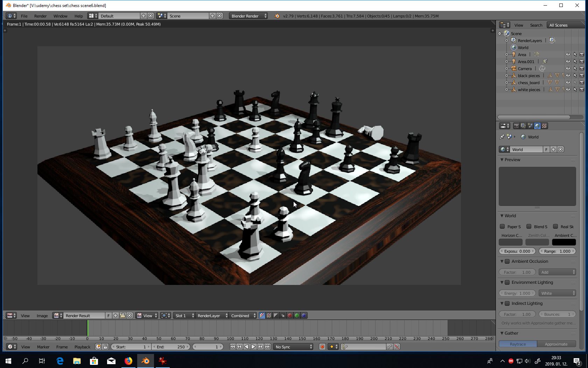Toggle the red channel display button
Screen dimensions: 588x368
(x=290, y=316)
